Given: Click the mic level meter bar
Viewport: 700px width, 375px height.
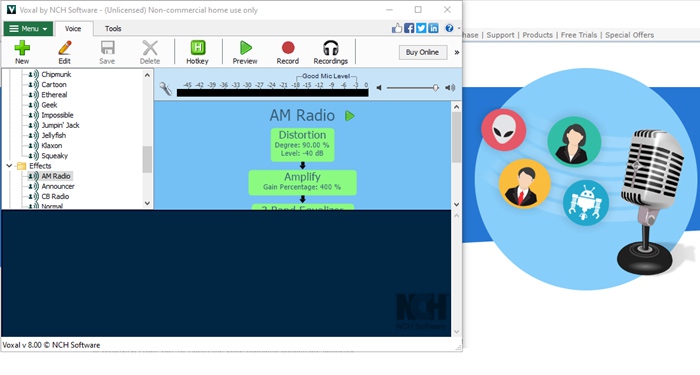Looking at the screenshot, I should coord(273,93).
